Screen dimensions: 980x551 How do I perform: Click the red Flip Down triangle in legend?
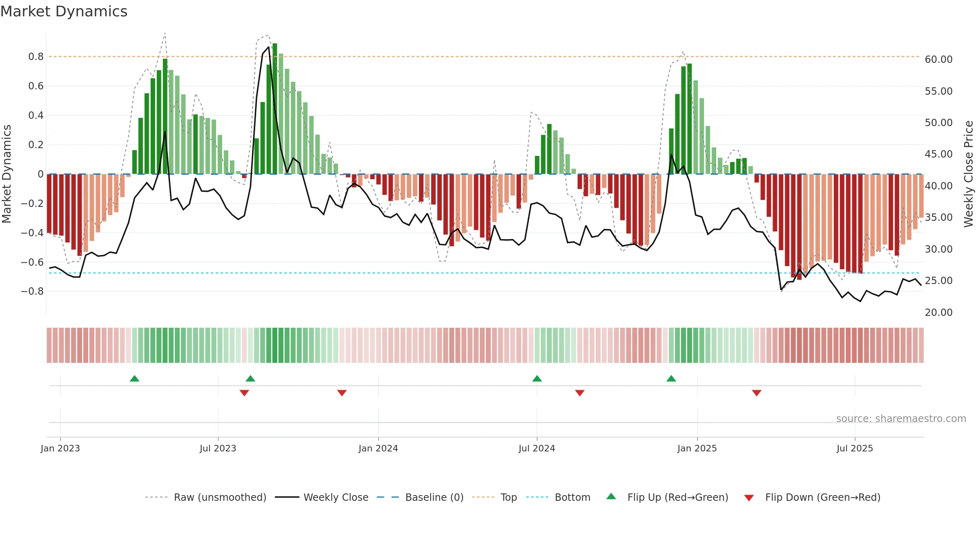[749, 498]
